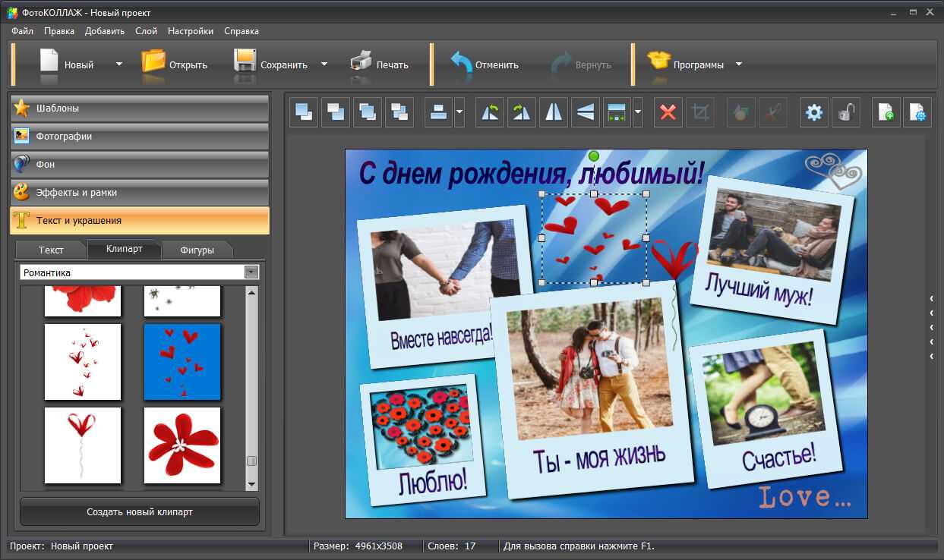Image resolution: width=944 pixels, height=560 pixels.
Task: Flip the selected clipart horizontally
Action: 554,113
